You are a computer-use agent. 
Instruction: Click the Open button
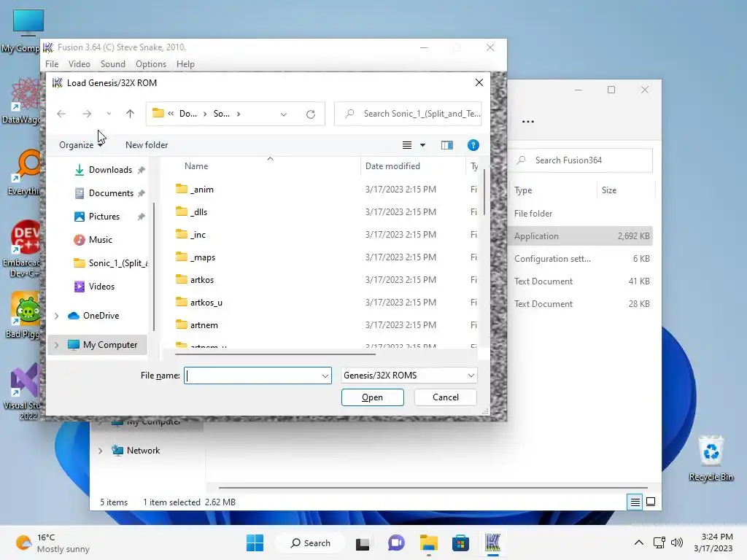[373, 397]
